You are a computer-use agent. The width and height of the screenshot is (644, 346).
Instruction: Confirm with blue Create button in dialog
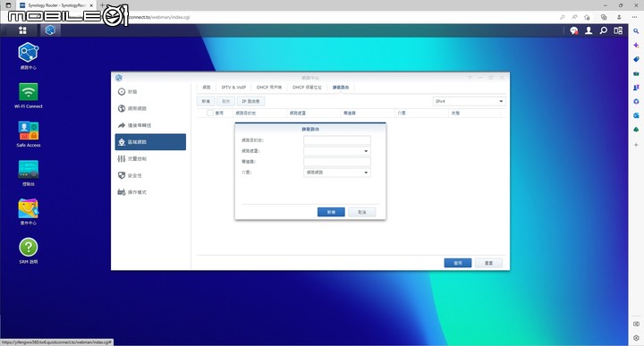[331, 212]
